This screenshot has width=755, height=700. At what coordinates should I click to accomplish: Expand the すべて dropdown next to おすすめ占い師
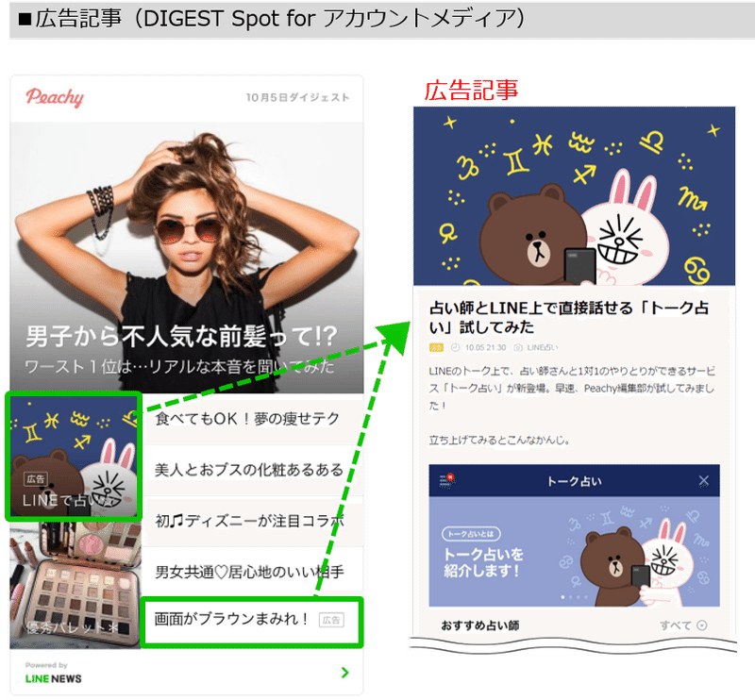tap(683, 625)
